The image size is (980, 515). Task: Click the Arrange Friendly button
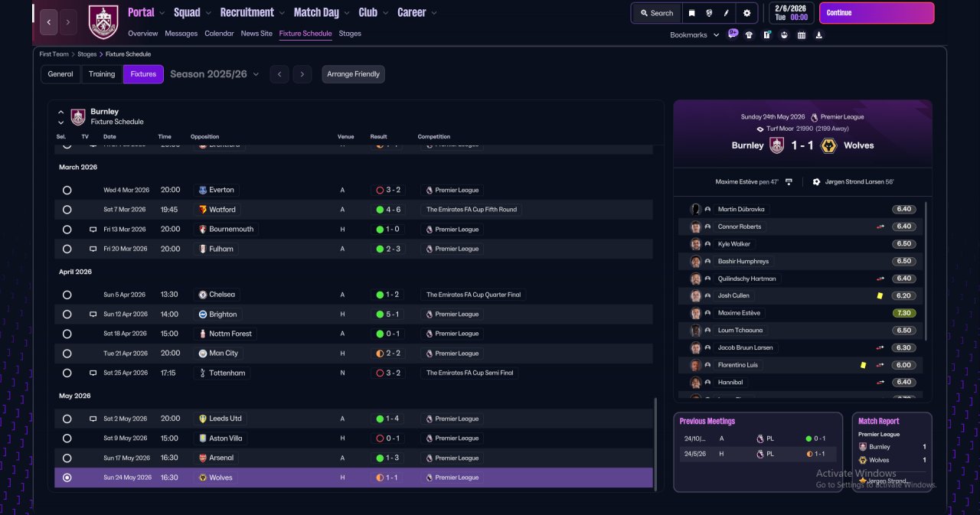pos(353,74)
